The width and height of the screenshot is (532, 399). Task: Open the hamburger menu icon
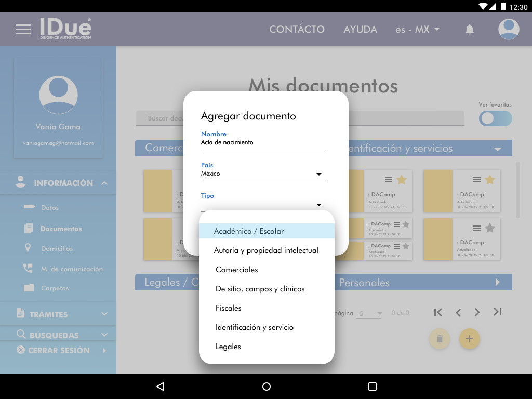click(23, 30)
